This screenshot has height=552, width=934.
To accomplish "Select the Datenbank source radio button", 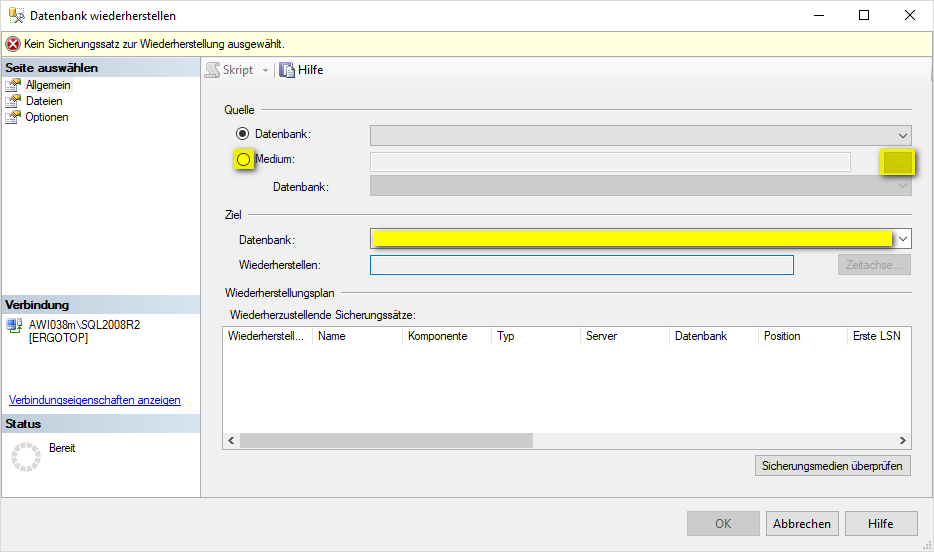I will click(x=242, y=134).
